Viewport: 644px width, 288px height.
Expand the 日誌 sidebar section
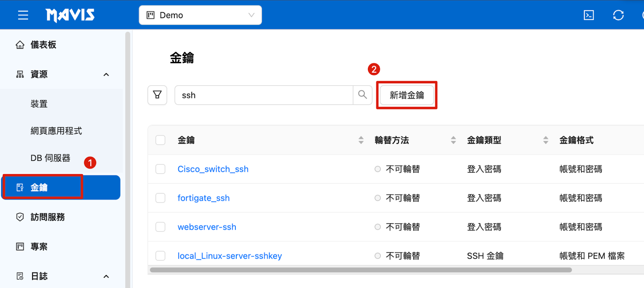[106, 276]
